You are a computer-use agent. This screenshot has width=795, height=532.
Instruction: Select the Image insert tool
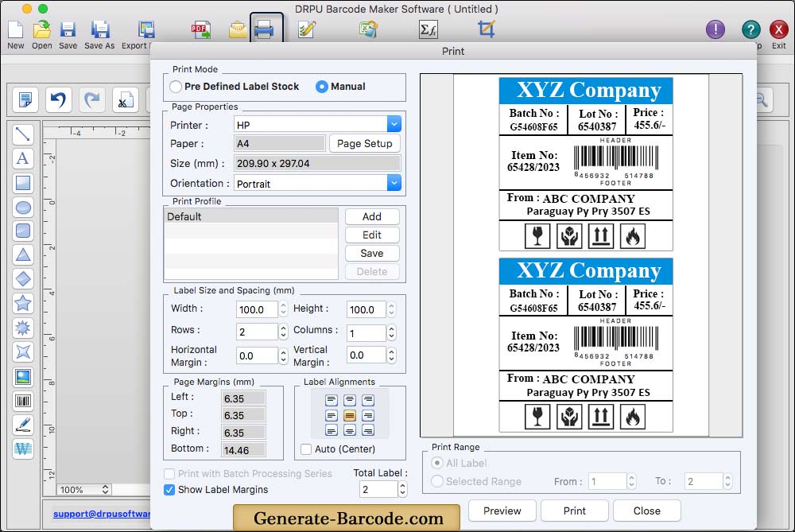[23, 377]
